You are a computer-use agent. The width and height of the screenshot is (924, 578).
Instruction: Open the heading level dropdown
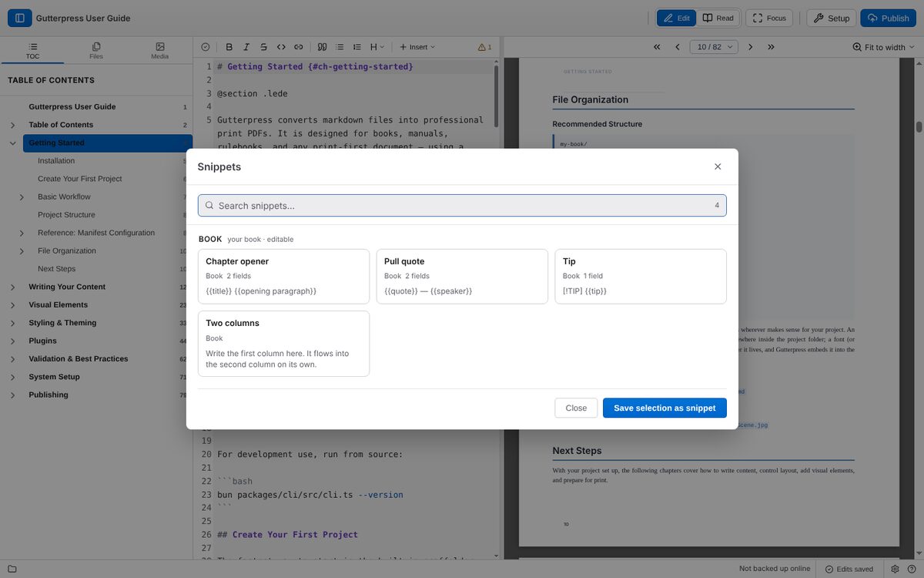377,47
